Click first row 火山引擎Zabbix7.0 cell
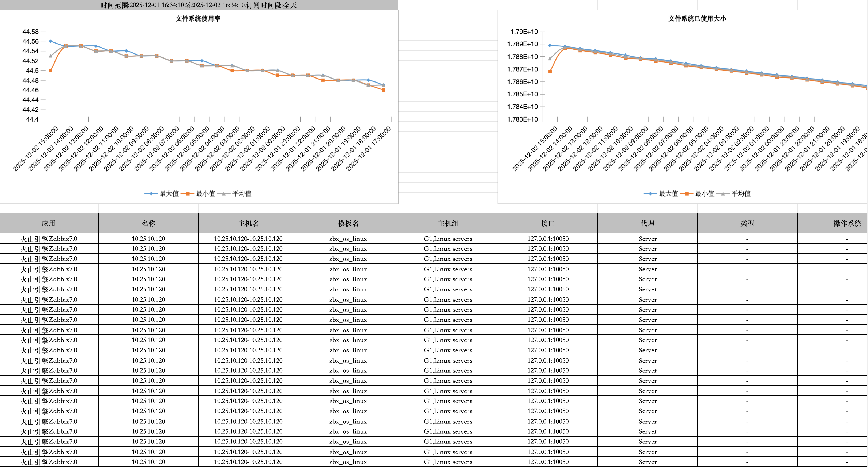Screen dimensions: 868x467 pos(49,239)
